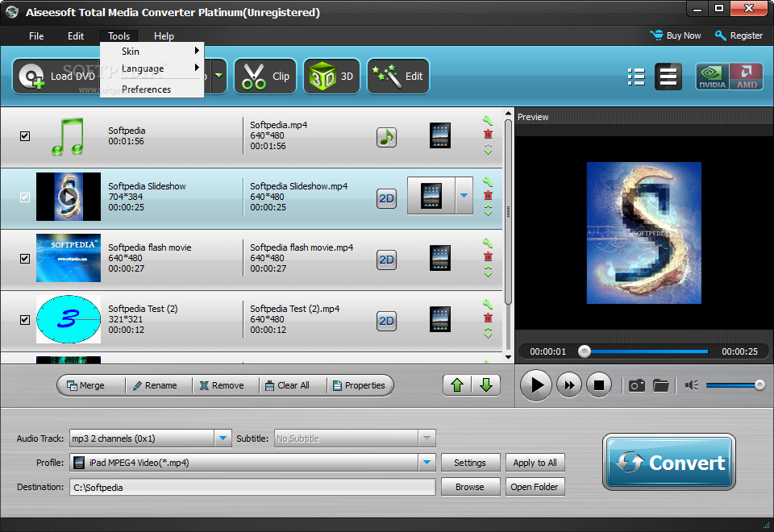This screenshot has height=532, width=774.
Task: Uncheck the Softpedia flash movie checkbox
Action: point(25,259)
